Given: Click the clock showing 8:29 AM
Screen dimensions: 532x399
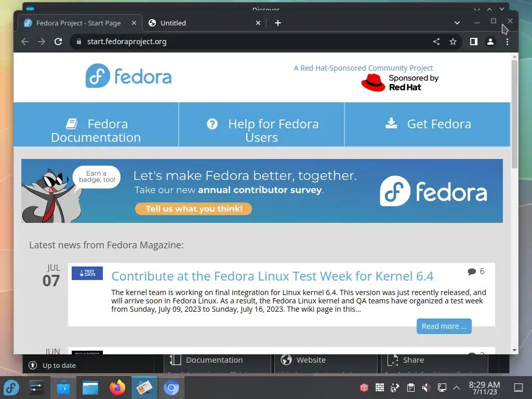Looking at the screenshot, I should tap(484, 388).
